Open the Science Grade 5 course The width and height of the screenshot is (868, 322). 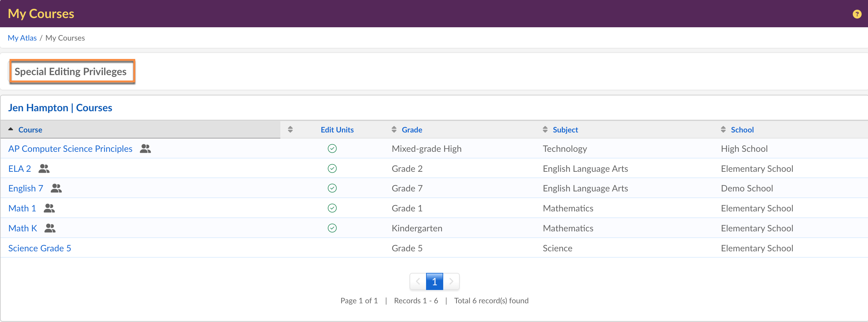pos(40,248)
